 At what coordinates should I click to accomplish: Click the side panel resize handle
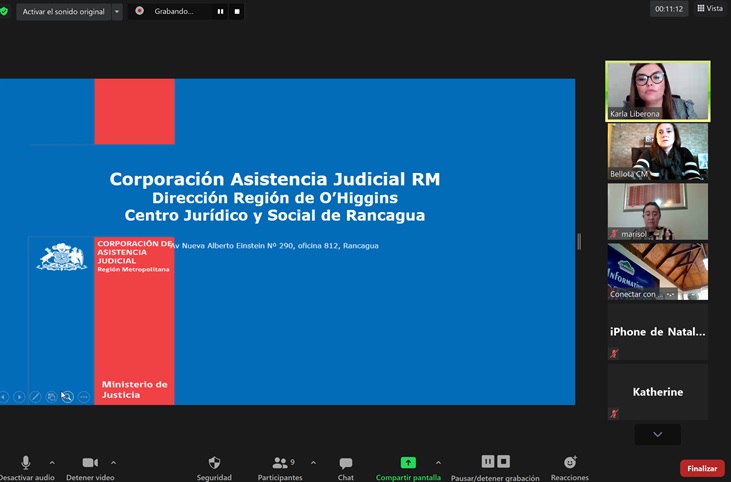(579, 241)
